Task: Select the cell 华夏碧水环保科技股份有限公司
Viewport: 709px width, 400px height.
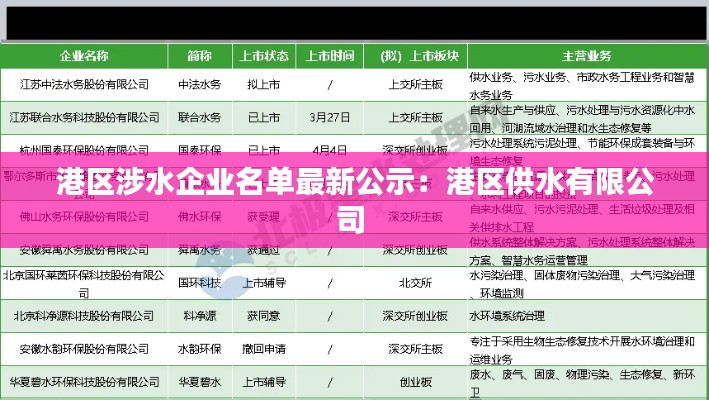Action: point(84,382)
